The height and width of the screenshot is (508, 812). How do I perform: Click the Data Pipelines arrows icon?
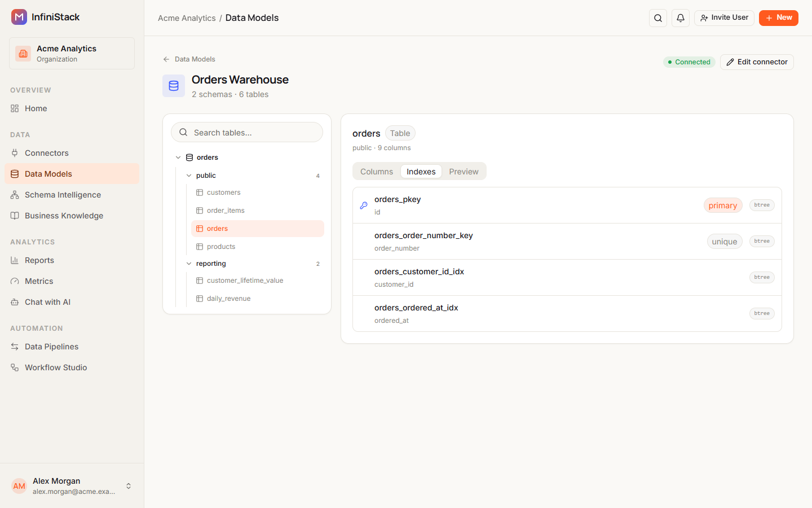tap(15, 347)
